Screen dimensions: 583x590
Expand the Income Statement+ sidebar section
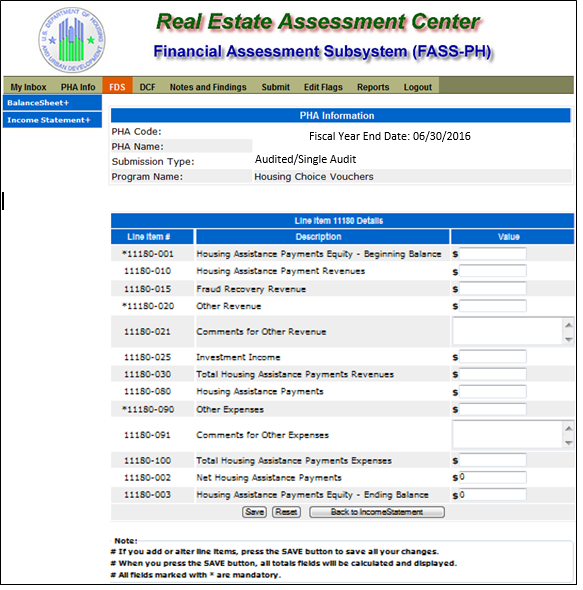pyautogui.click(x=52, y=120)
